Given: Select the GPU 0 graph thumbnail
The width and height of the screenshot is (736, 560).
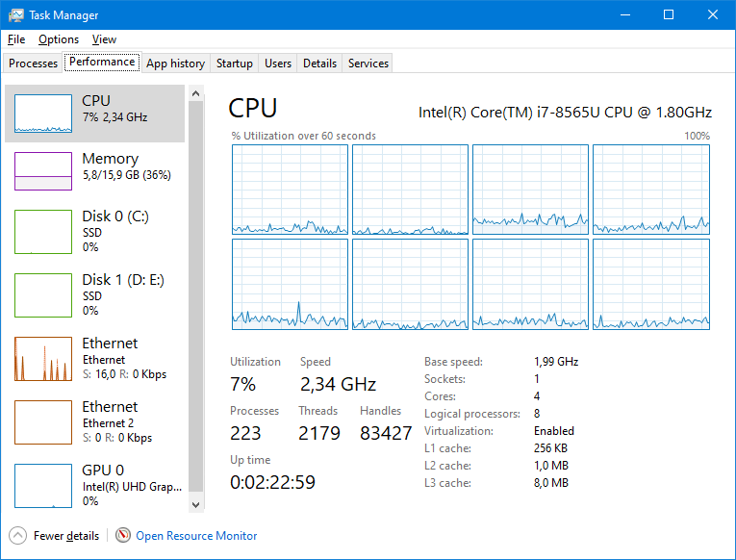Looking at the screenshot, I should [43, 486].
